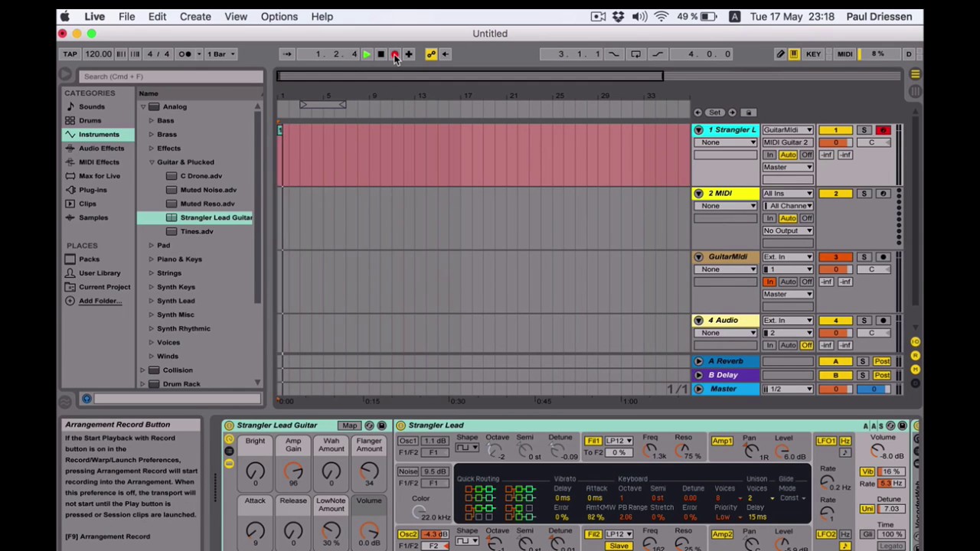Click the Wi-Fi status icon

click(661, 16)
